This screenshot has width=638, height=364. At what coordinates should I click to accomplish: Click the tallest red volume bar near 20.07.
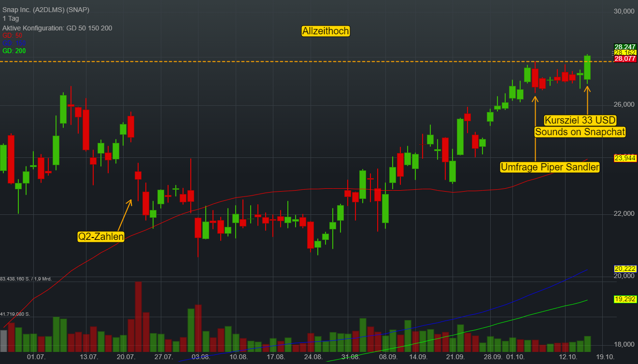(138, 316)
